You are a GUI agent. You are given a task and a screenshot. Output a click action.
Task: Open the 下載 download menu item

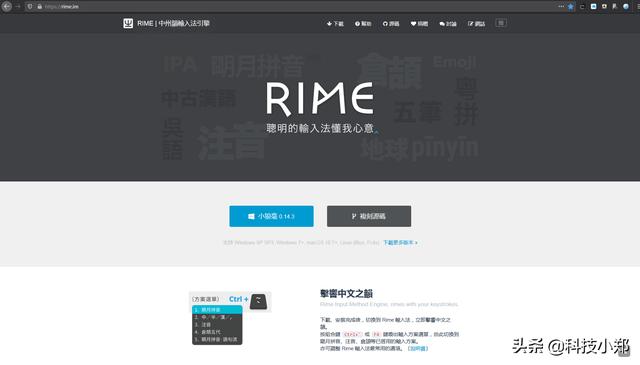[335, 24]
